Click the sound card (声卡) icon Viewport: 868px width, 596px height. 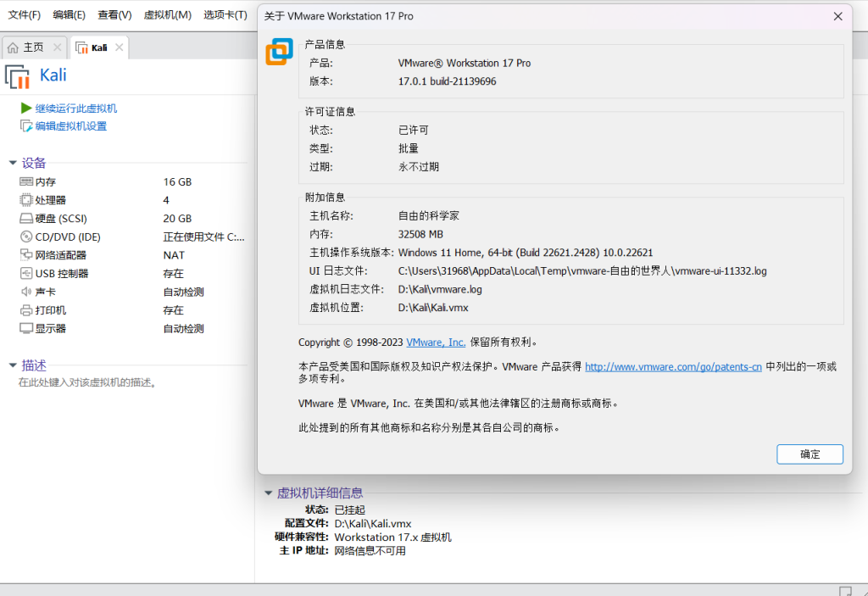25,292
